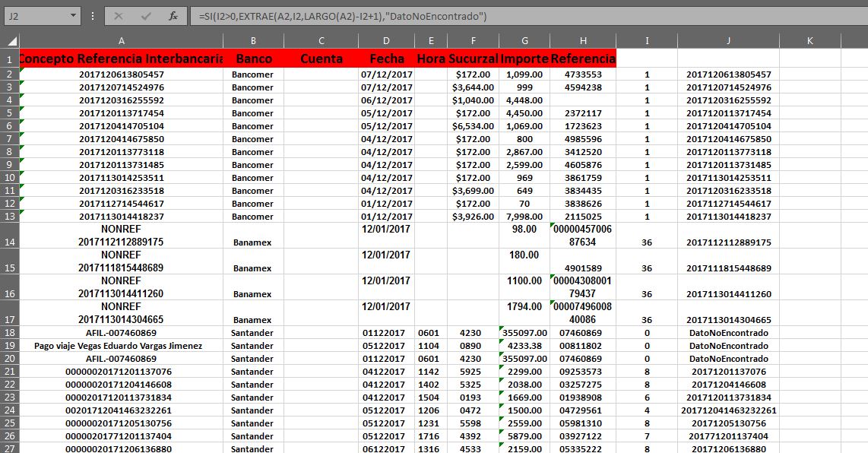This screenshot has width=868, height=453.
Task: Click the amount 1794.00 in row 17
Action: 524,313
